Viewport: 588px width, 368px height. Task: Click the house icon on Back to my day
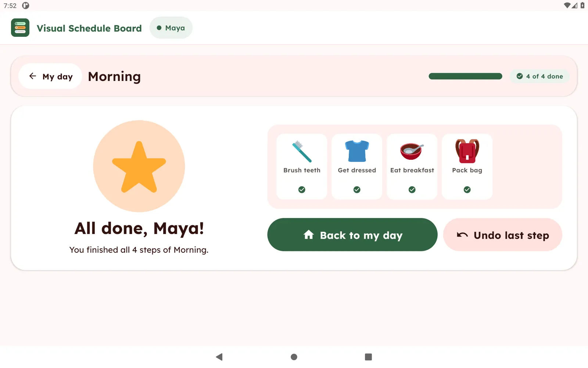pos(309,235)
